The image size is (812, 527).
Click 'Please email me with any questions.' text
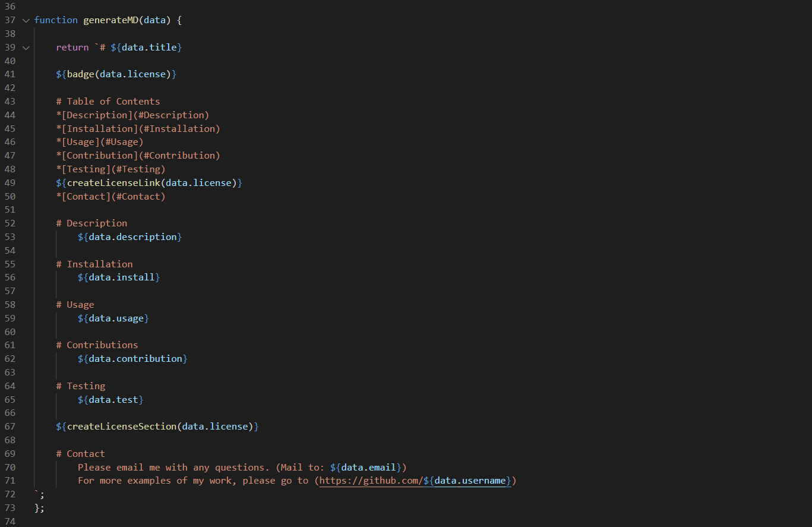click(x=174, y=468)
